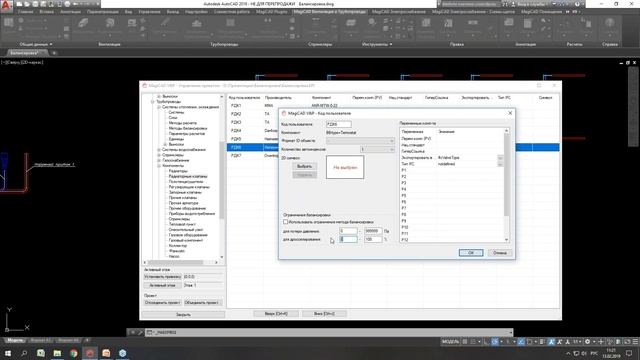Expand the Инструменты ribbon panel

[377, 44]
